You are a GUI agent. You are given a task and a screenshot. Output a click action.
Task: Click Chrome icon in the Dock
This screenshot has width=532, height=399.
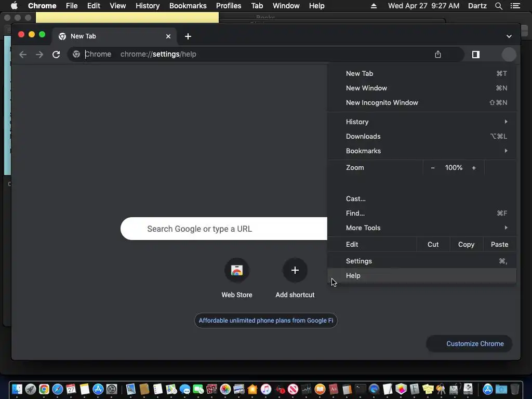44,389
